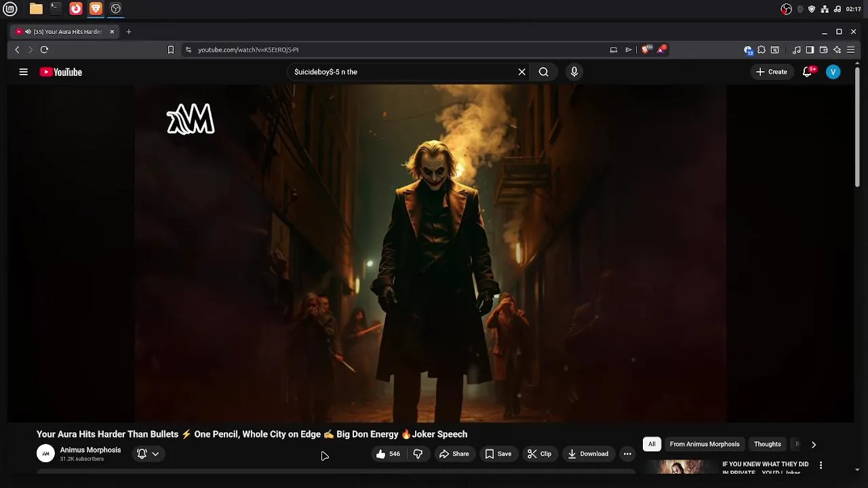Image resolution: width=868 pixels, height=488 pixels.
Task: Clear the search query with X
Action: pyautogui.click(x=521, y=72)
